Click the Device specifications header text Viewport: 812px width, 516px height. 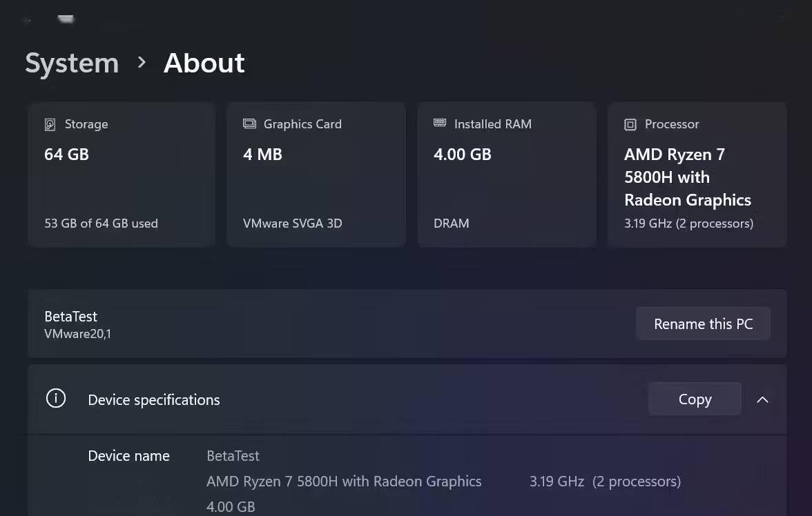pos(154,400)
